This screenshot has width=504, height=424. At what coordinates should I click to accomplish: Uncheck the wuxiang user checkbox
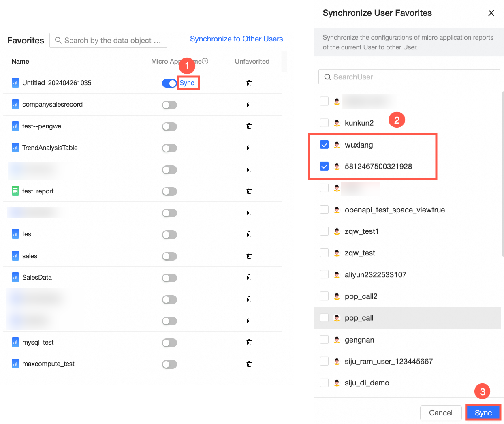coord(324,145)
